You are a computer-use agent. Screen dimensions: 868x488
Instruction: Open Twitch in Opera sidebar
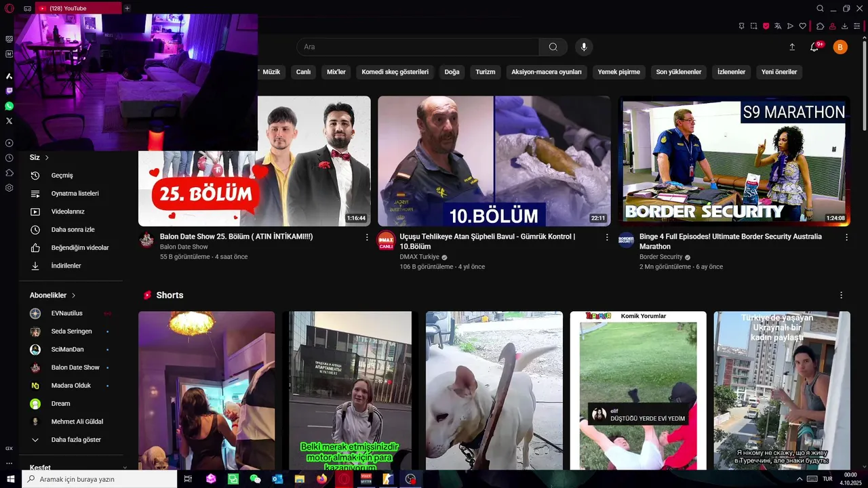[x=9, y=91]
